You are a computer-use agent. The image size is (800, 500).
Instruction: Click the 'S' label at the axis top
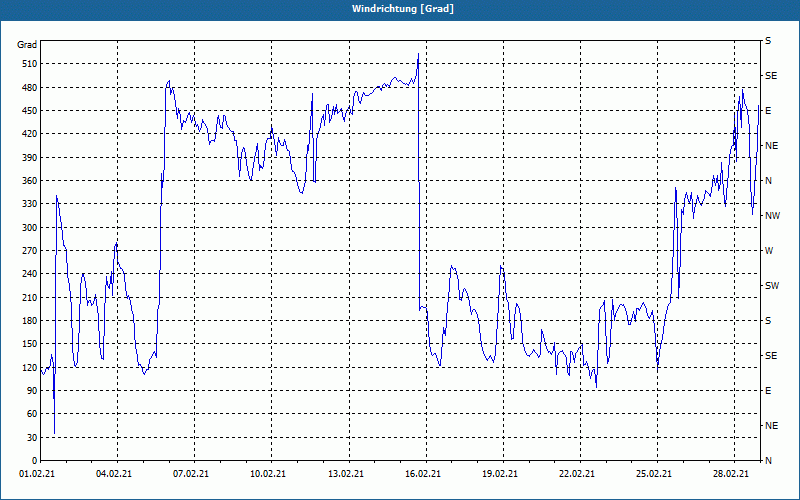(768, 41)
